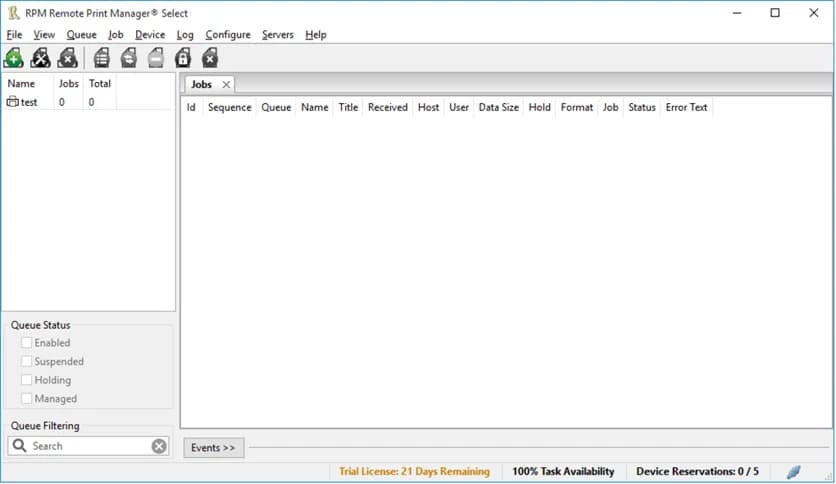Click the queue list Jobs column header

tap(68, 84)
